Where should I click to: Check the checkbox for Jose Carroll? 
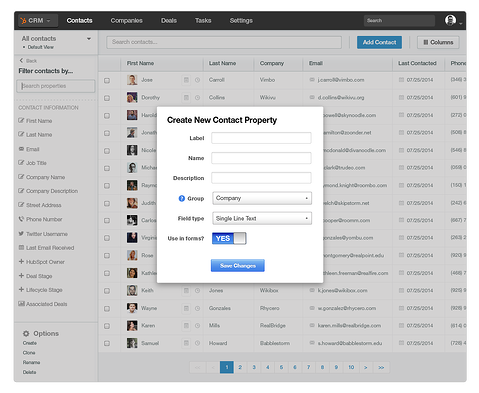click(x=107, y=80)
